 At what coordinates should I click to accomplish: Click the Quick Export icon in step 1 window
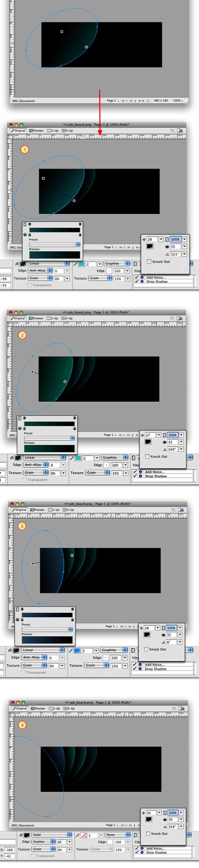coord(180,131)
